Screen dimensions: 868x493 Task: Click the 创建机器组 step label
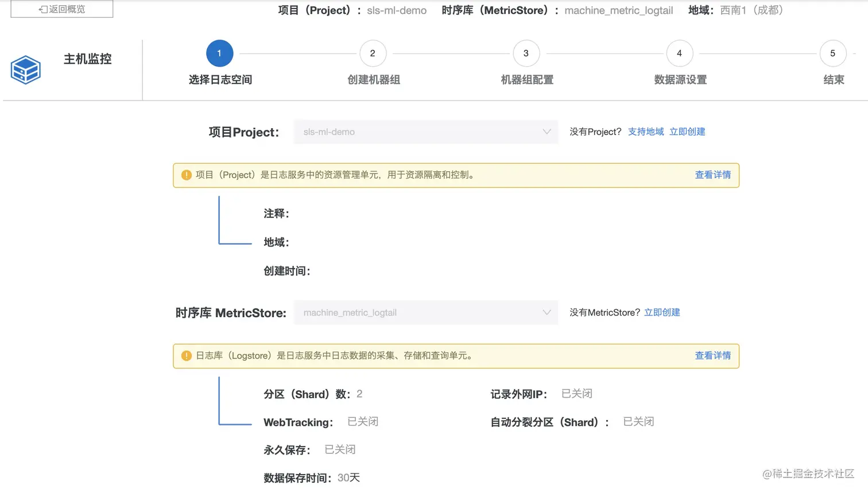click(374, 80)
